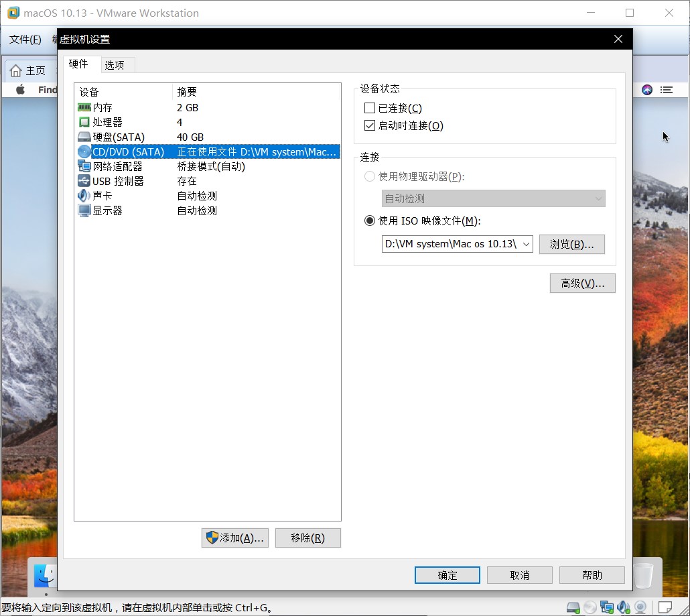Select the 网络适配器 row text
Screen dimensions: 690x616
pyautogui.click(x=117, y=166)
